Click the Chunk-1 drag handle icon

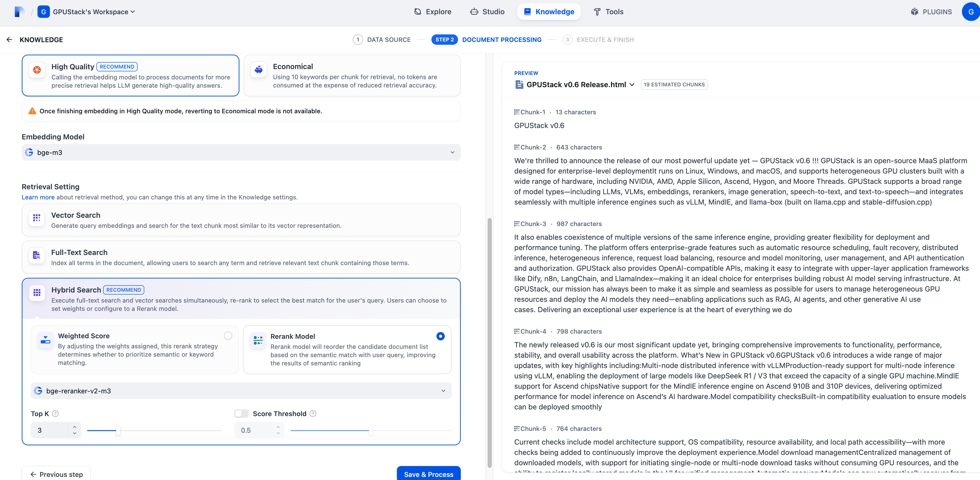(x=517, y=112)
